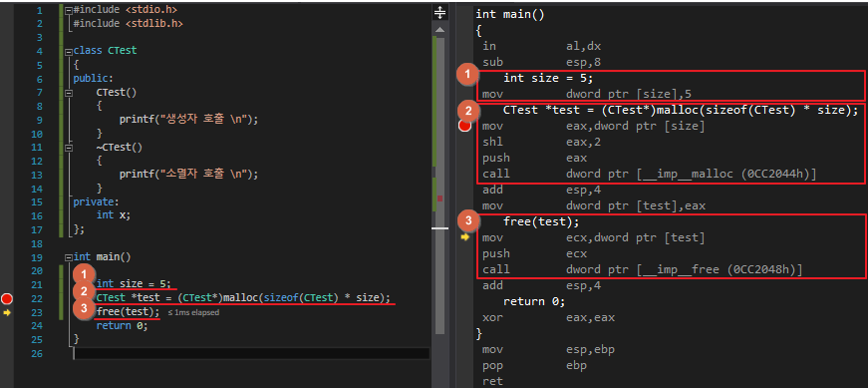
Task: Remove the breakpoint on editor line 22
Action: click(7, 299)
